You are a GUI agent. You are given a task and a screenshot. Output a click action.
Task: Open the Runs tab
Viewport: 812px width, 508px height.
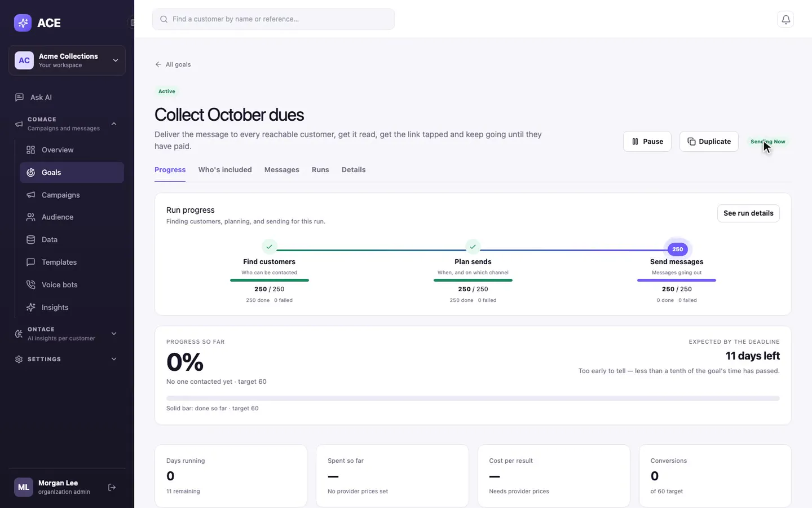click(x=320, y=170)
